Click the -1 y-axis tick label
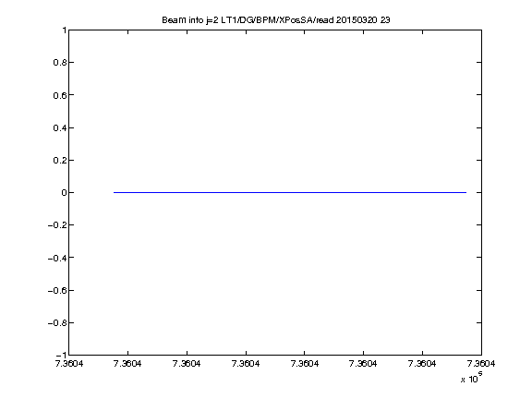The image size is (532, 399). coord(61,356)
